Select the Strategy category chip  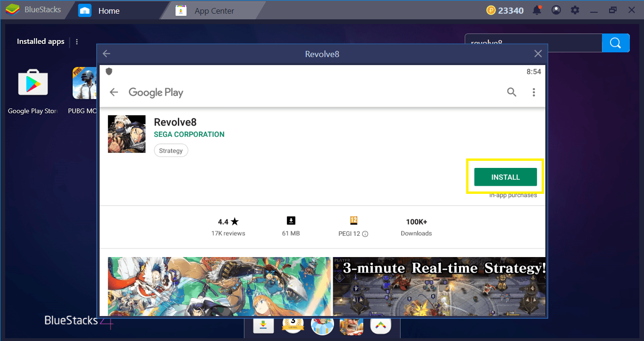click(171, 150)
